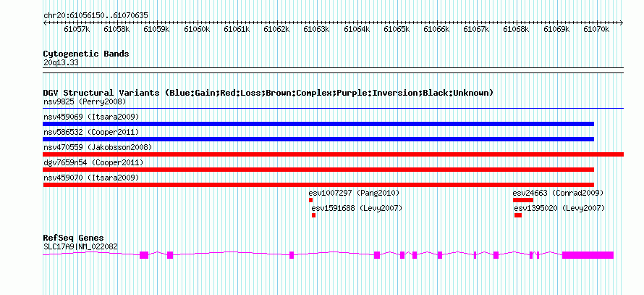Click the black cytogenetic band 20q13.33 bar

pos(334,70)
